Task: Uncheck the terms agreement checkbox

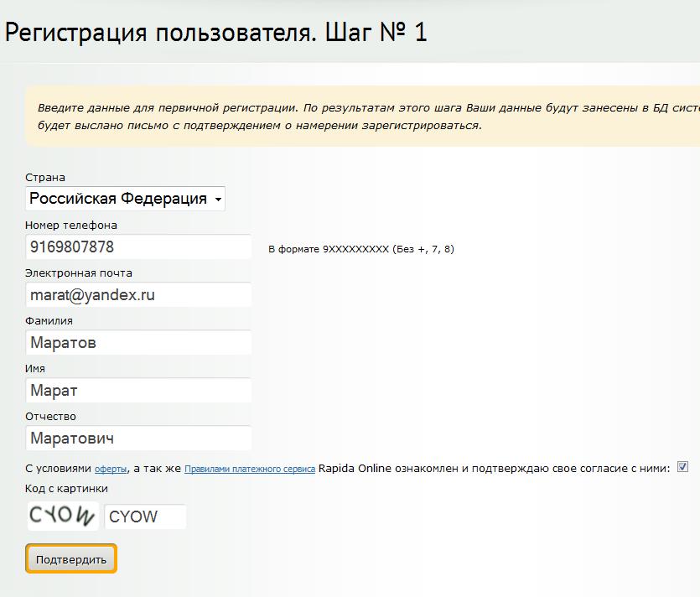Action: [x=682, y=468]
